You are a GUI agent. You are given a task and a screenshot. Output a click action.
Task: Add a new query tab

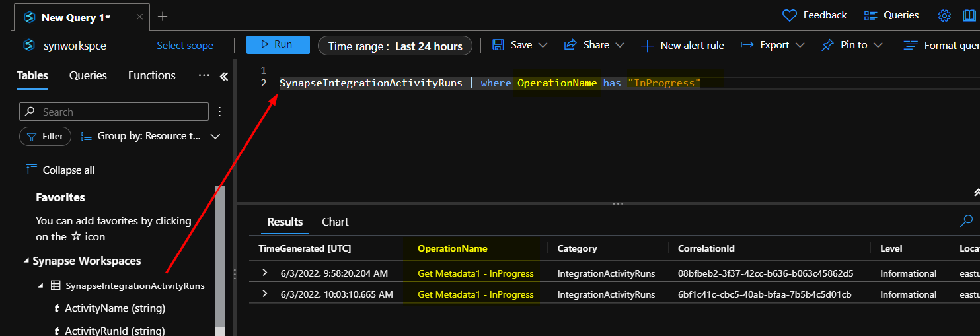tap(163, 17)
